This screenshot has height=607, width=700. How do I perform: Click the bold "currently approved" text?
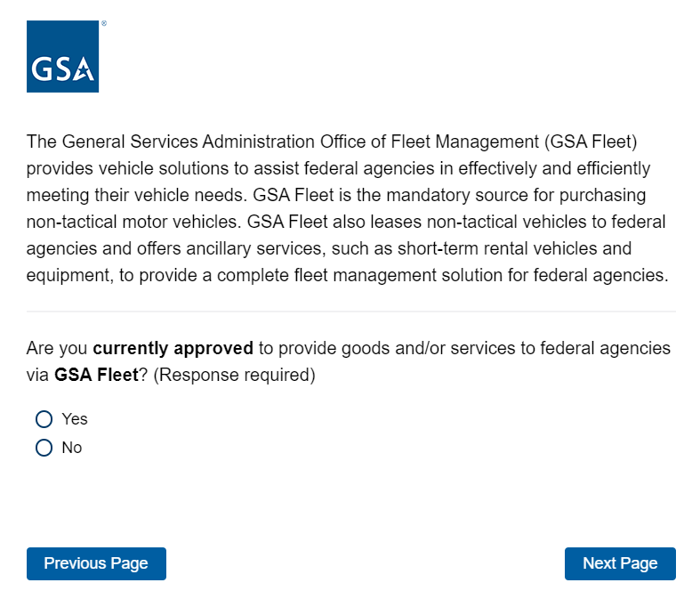tap(173, 348)
